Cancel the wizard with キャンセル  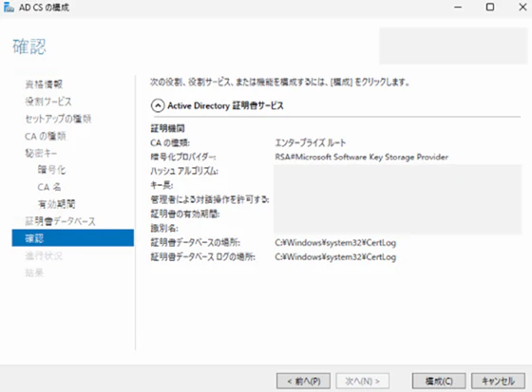(x=498, y=382)
